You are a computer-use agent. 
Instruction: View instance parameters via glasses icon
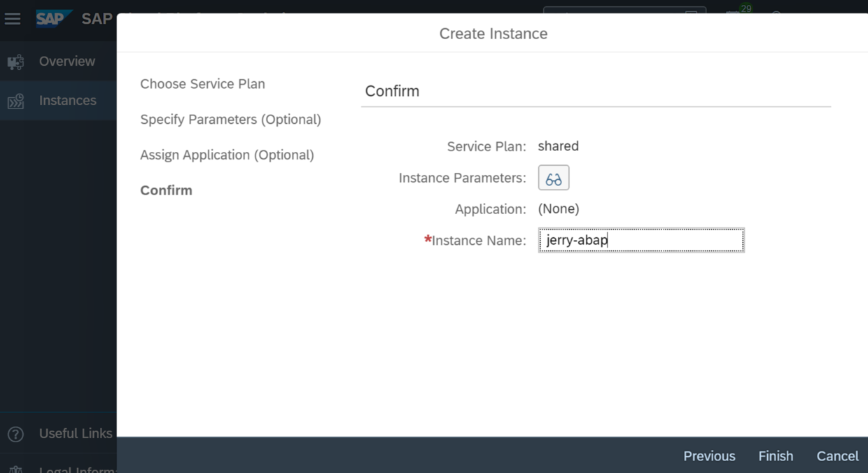coord(553,178)
